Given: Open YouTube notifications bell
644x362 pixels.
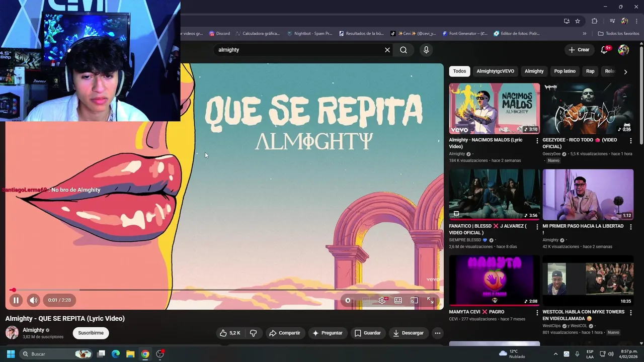Looking at the screenshot, I should coord(605,50).
